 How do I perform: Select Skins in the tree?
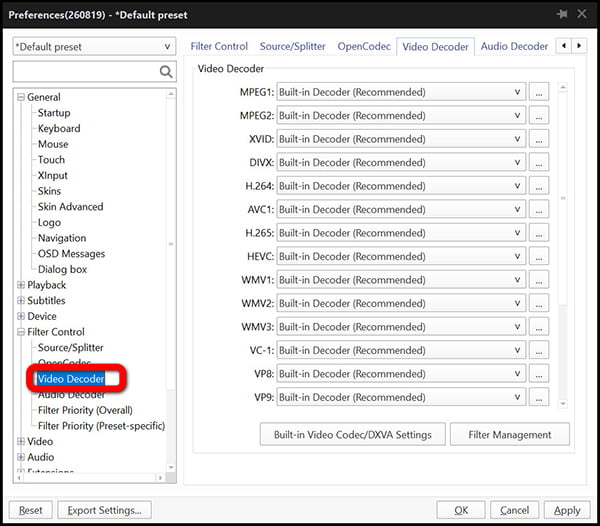point(49,191)
